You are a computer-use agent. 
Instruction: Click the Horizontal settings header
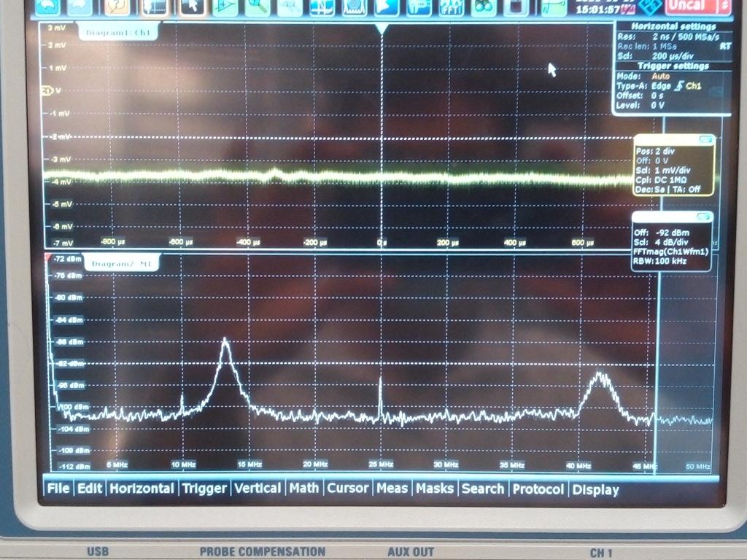673,27
